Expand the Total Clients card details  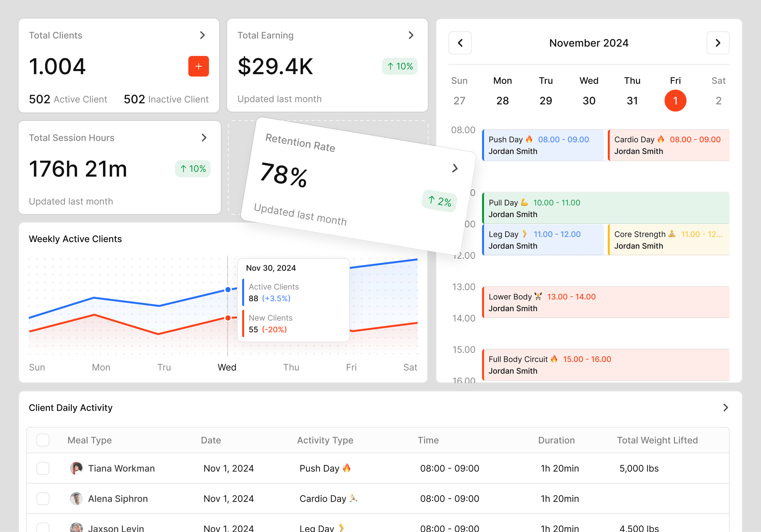pyautogui.click(x=203, y=35)
